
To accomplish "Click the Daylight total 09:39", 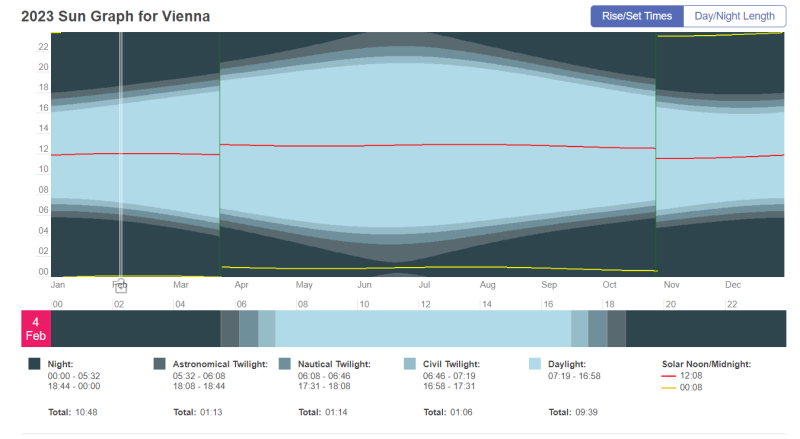I will (x=586, y=412).
